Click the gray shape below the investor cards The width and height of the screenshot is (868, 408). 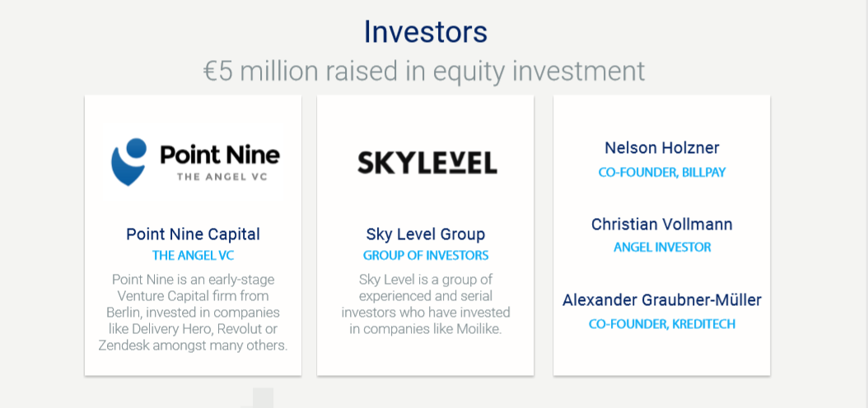[262, 398]
